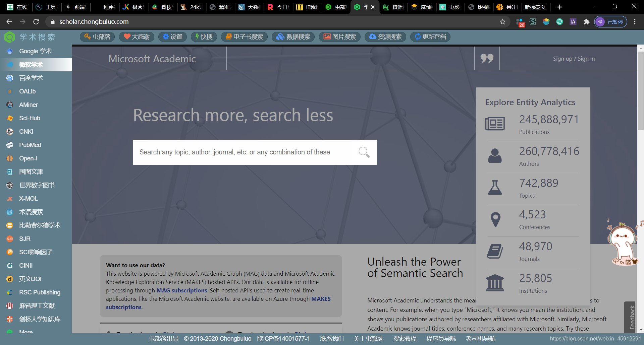644x345 pixels.
Task: Select 术语搜索 in the sidebar
Action: point(36,212)
